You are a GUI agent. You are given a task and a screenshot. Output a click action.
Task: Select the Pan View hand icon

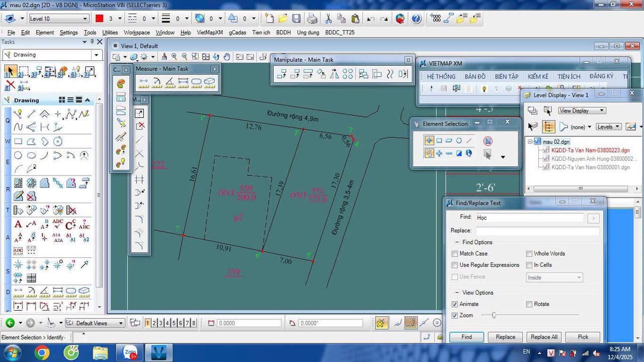227,57
